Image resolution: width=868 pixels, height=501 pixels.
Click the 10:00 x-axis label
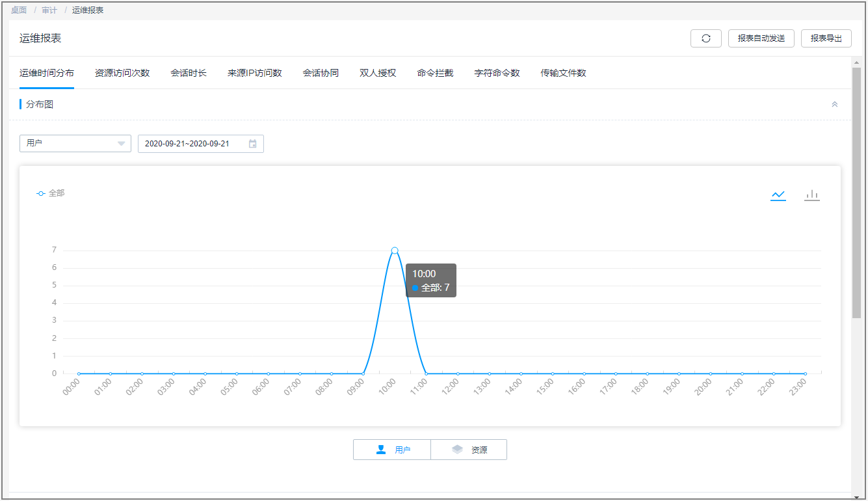[387, 386]
